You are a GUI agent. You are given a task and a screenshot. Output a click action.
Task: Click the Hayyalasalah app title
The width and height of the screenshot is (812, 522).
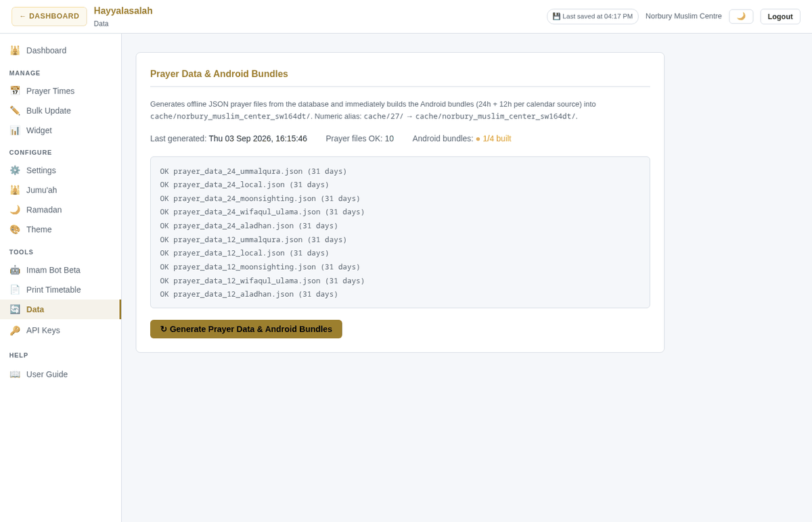123,11
